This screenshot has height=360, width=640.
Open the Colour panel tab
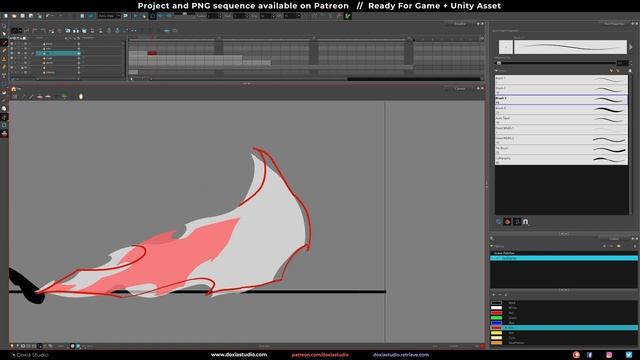[614, 239]
